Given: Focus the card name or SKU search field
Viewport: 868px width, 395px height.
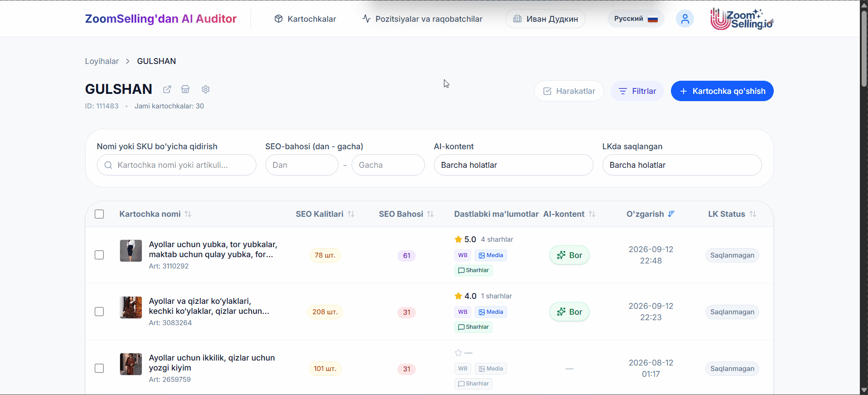Looking at the screenshot, I should tap(177, 165).
